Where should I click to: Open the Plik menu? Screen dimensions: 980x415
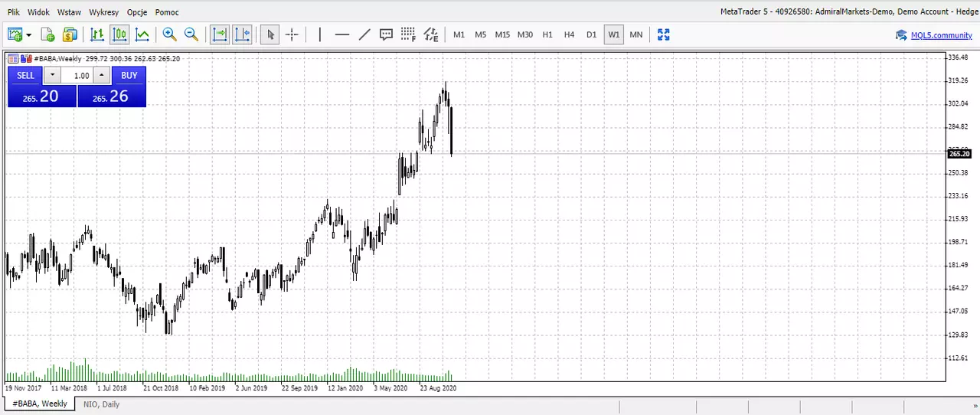tap(14, 12)
